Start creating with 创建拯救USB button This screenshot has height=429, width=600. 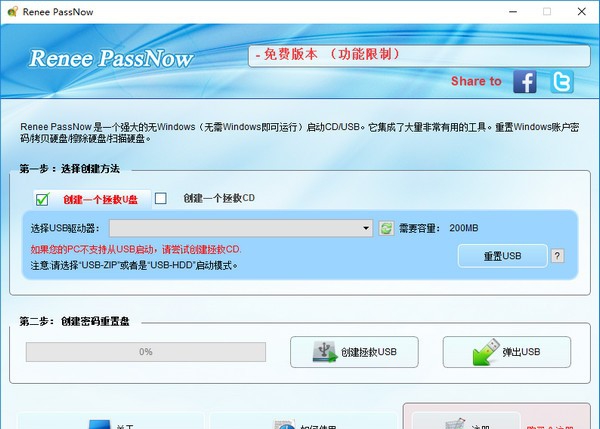coord(354,352)
